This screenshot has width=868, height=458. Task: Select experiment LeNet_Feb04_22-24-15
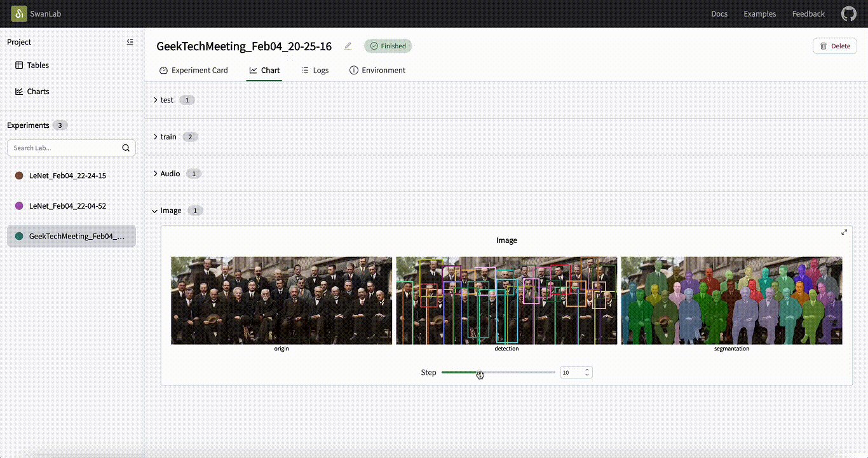tap(72, 176)
